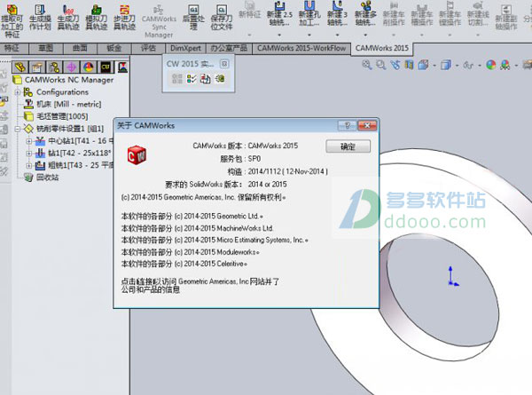This screenshot has height=395, width=532.
Task: Click help question button in About dialog
Action: pyautogui.click(x=347, y=126)
